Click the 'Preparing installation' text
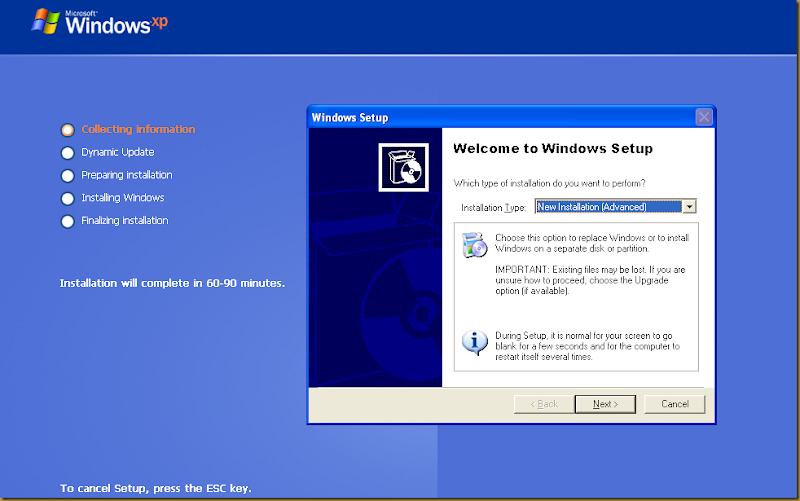800x501 pixels. pos(127,175)
